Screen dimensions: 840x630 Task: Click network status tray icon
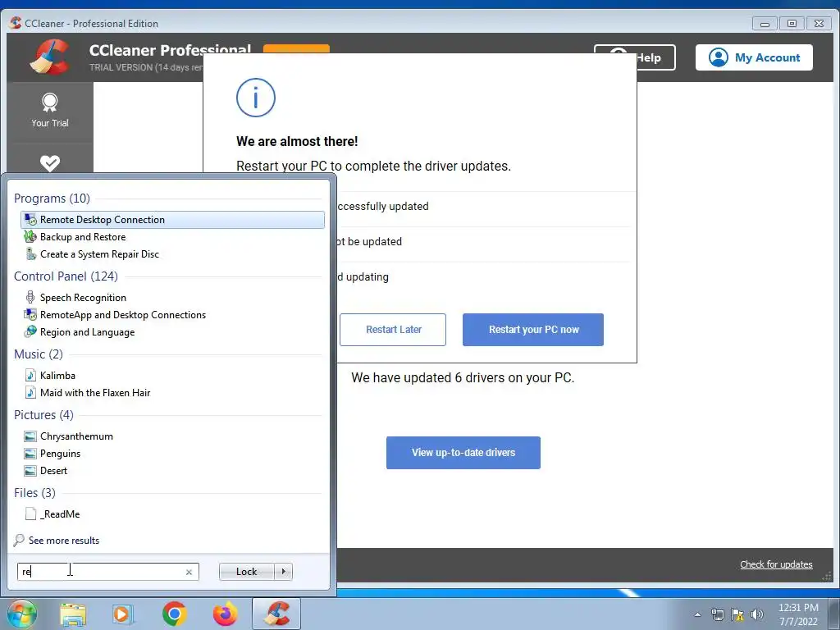pos(717,614)
